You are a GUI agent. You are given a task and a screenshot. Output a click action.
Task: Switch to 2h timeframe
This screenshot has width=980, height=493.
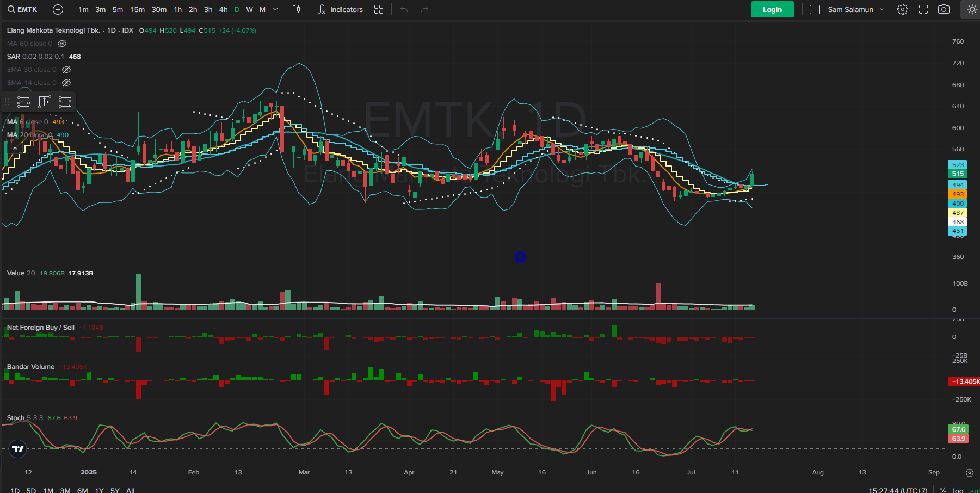pos(193,9)
